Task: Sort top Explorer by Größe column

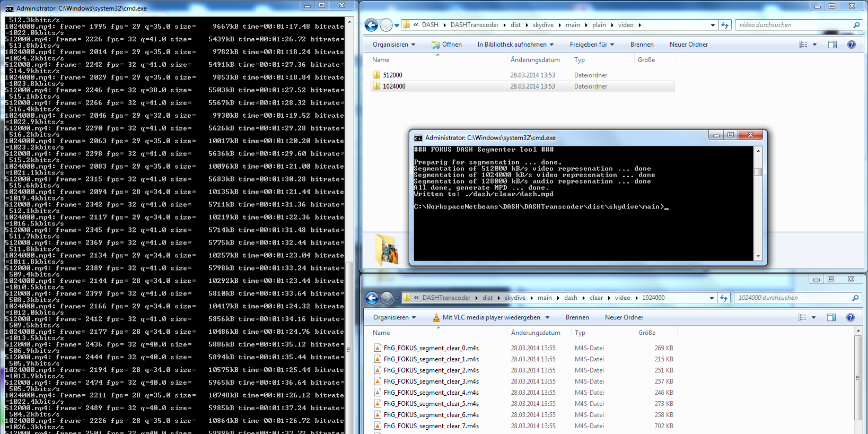Action: tap(646, 60)
